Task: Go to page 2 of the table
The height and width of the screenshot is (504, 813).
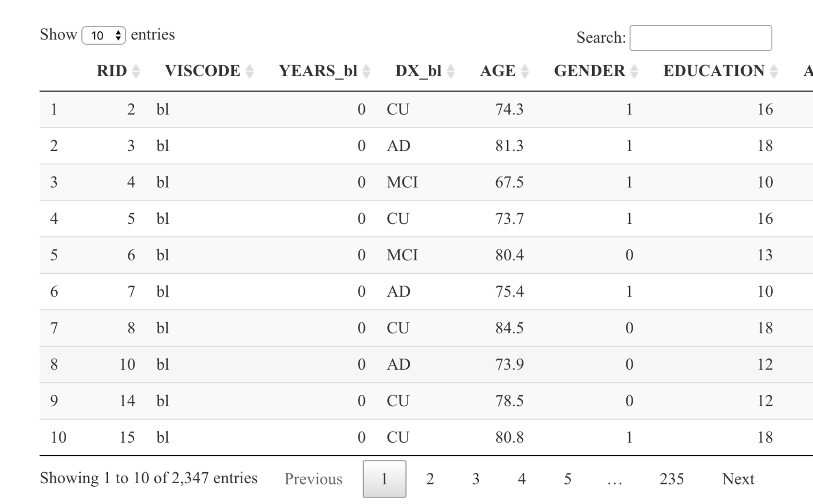Action: pos(430,479)
